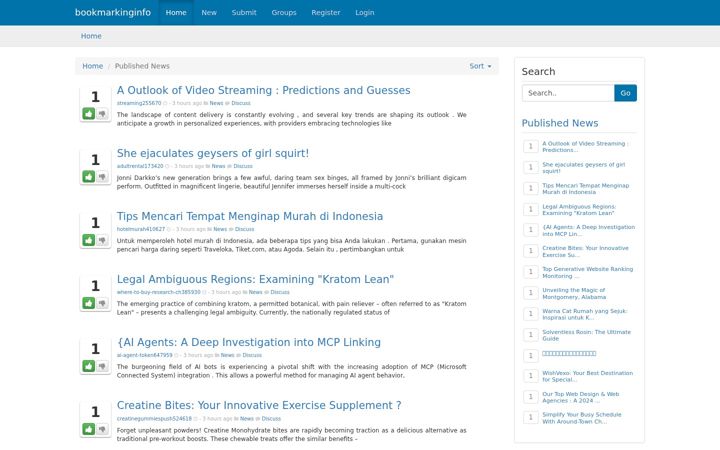This screenshot has width=720, height=450.
Task: Click Home in the gray sub-header bar
Action: point(91,36)
